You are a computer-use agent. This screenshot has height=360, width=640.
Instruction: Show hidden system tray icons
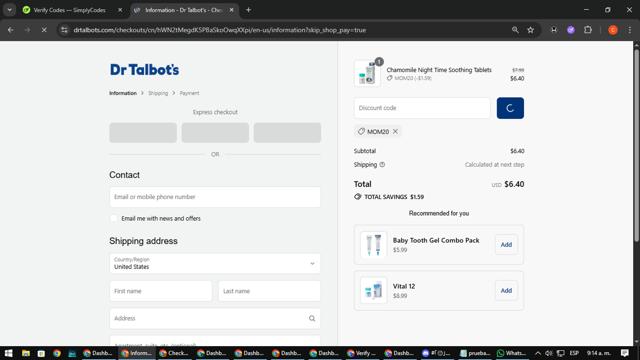tap(538, 353)
